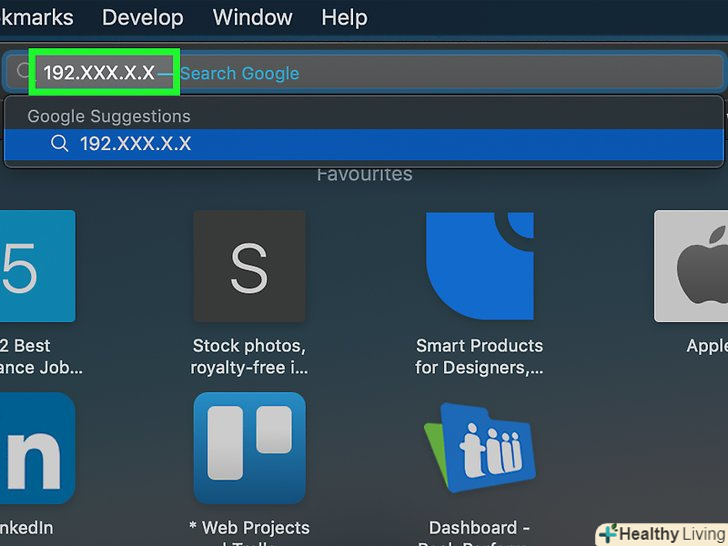This screenshot has height=546, width=728.
Task: Click the magnifier icon in the suggestion row
Action: tap(59, 143)
